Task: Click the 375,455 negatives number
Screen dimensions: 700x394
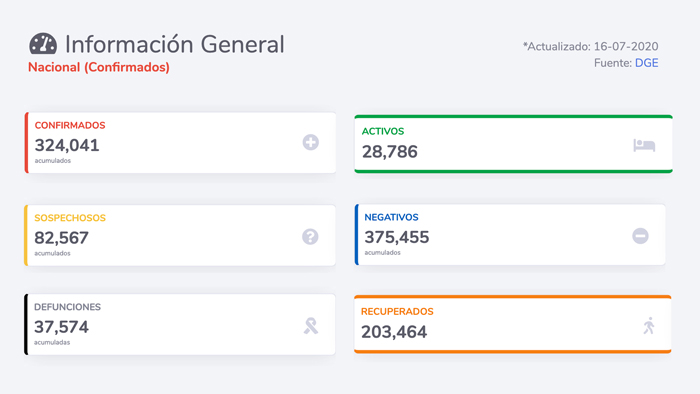Action: coord(397,237)
